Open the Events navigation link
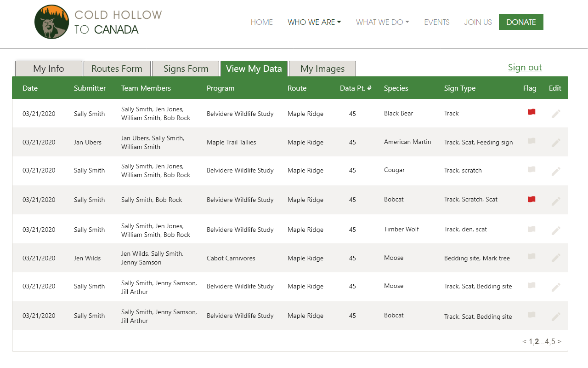The height and width of the screenshot is (368, 588). coord(436,22)
